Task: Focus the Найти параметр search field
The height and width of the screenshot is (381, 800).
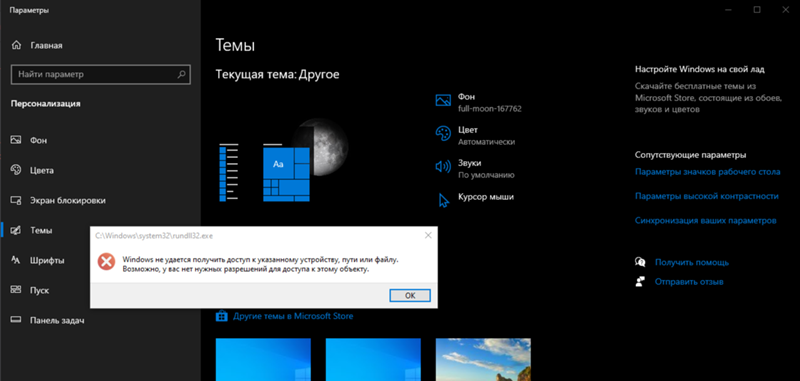Action: [x=101, y=74]
